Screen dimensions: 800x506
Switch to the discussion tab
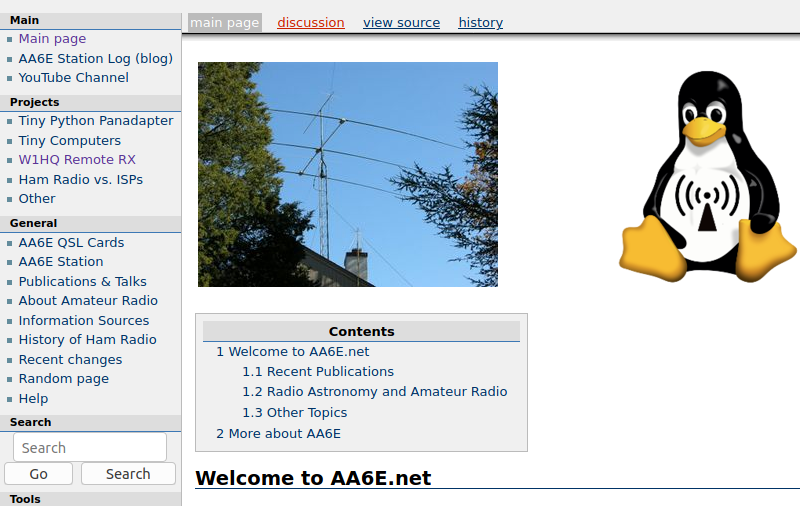(310, 23)
